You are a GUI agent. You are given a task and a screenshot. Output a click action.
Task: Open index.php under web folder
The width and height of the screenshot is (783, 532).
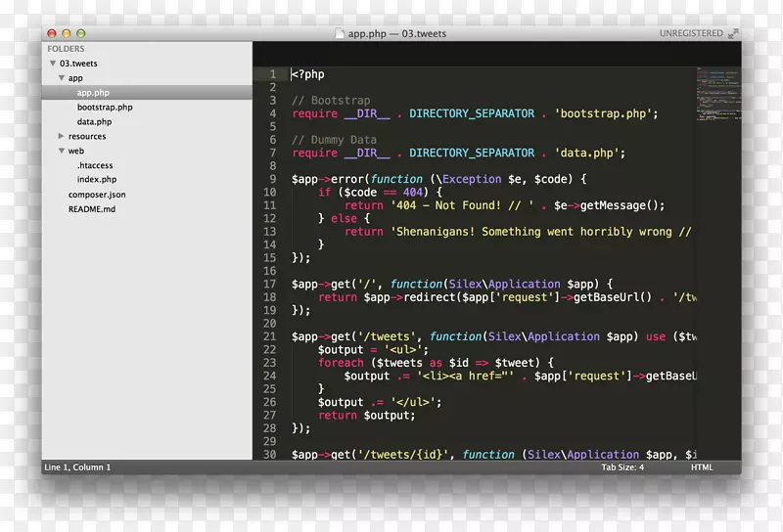click(x=97, y=180)
